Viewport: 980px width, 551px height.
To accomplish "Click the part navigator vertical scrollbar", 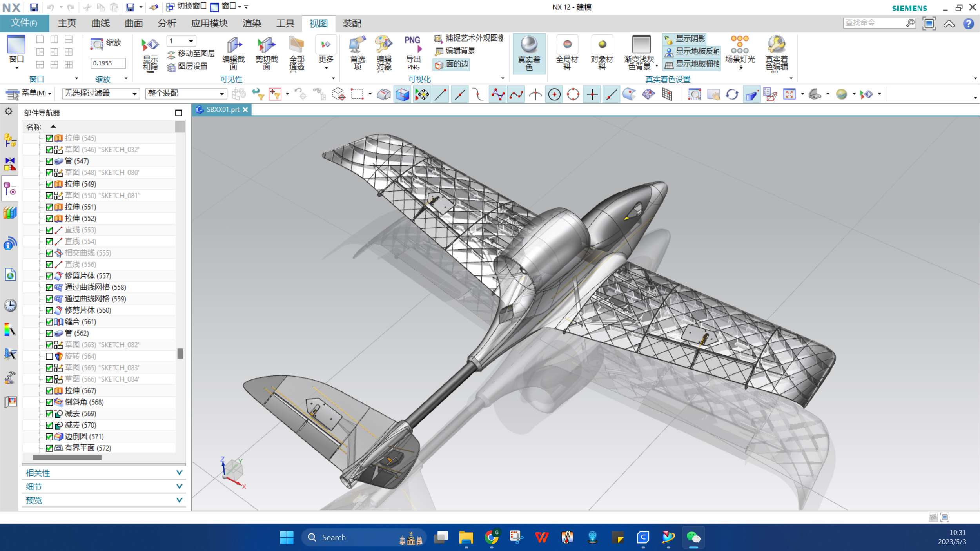I will coord(180,353).
